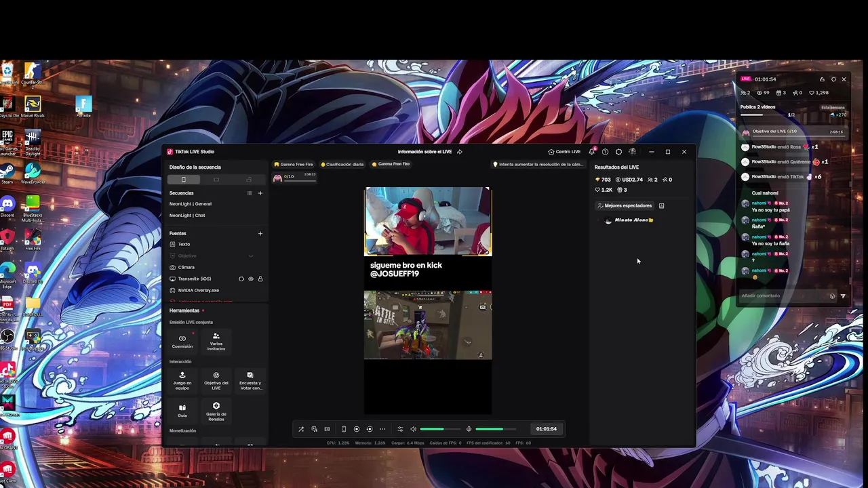The image size is (868, 488).
Task: Click the clip recording icon in bottom toolbar
Action: (x=327, y=429)
